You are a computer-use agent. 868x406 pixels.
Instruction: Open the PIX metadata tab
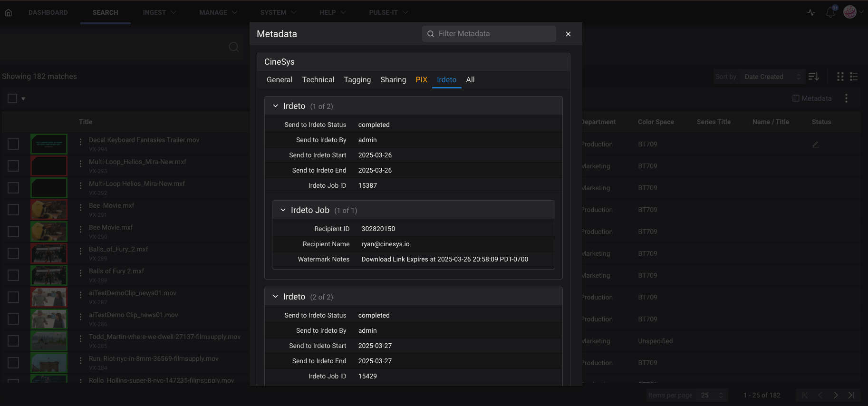coord(421,80)
